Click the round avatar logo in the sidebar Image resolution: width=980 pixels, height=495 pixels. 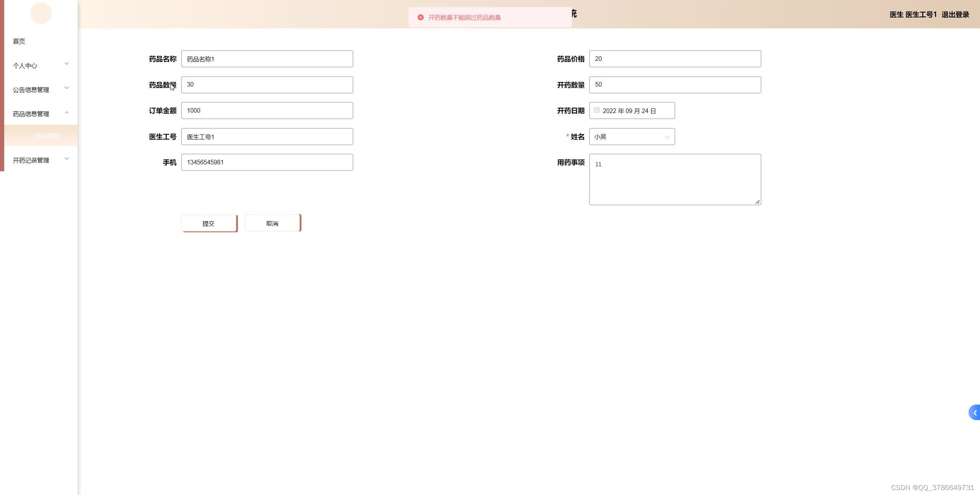(x=41, y=13)
